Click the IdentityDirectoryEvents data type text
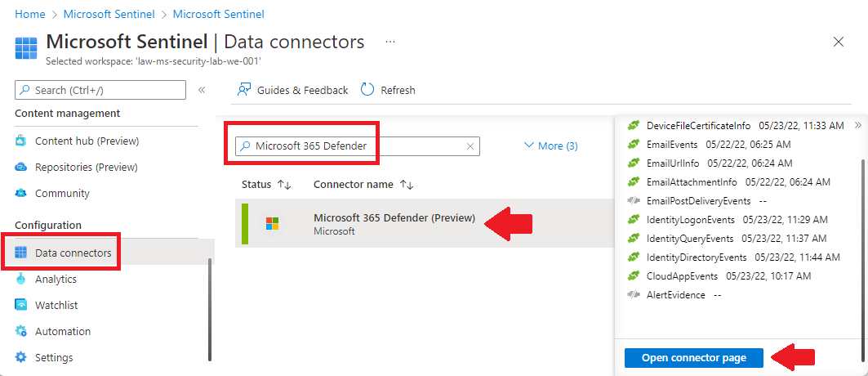 [x=697, y=257]
